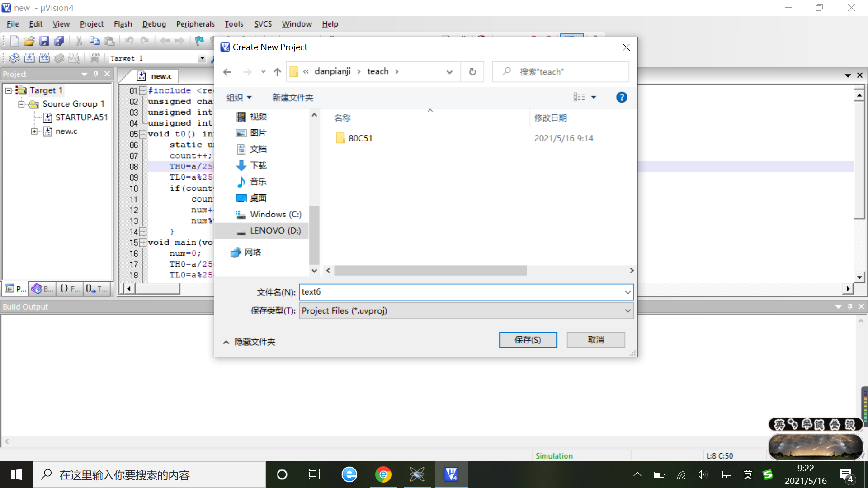Open the Peripherals menu
The height and width of the screenshot is (488, 868).
195,24
